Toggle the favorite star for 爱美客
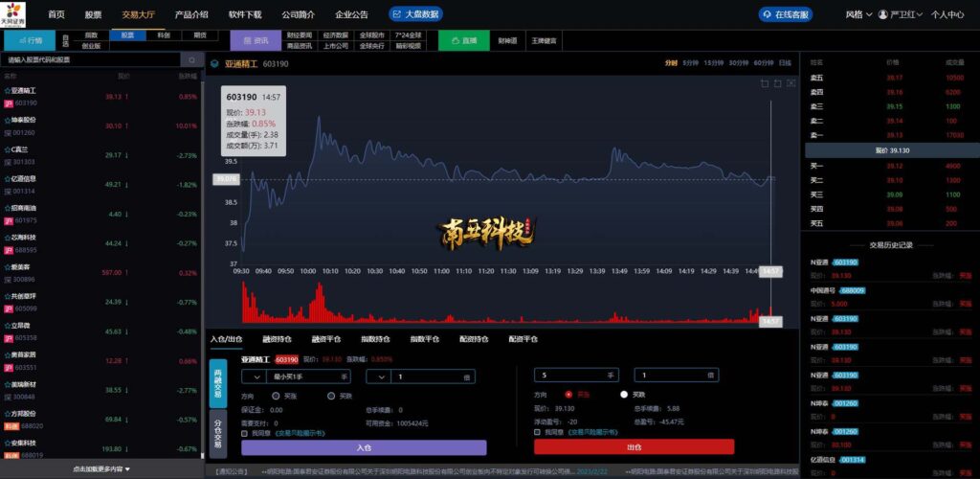980x479 pixels. (8, 267)
